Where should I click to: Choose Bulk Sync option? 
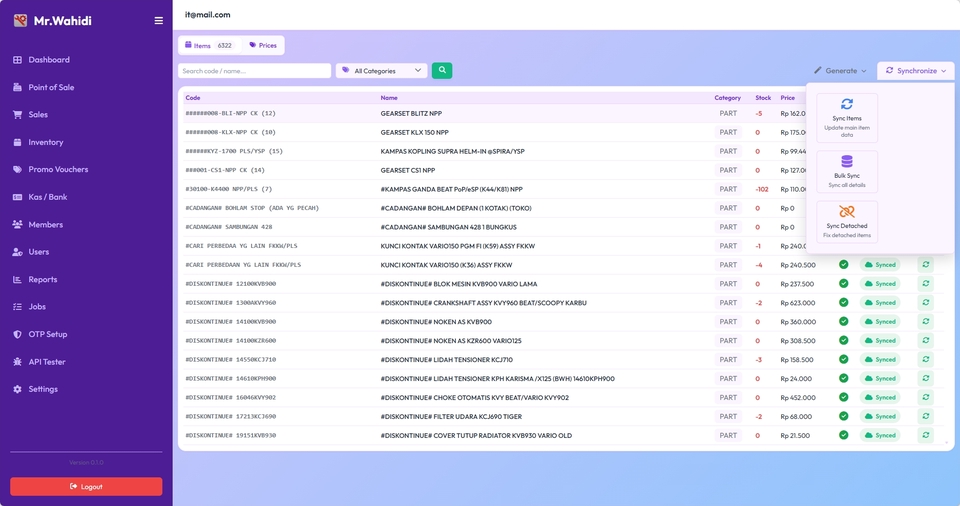pos(847,172)
